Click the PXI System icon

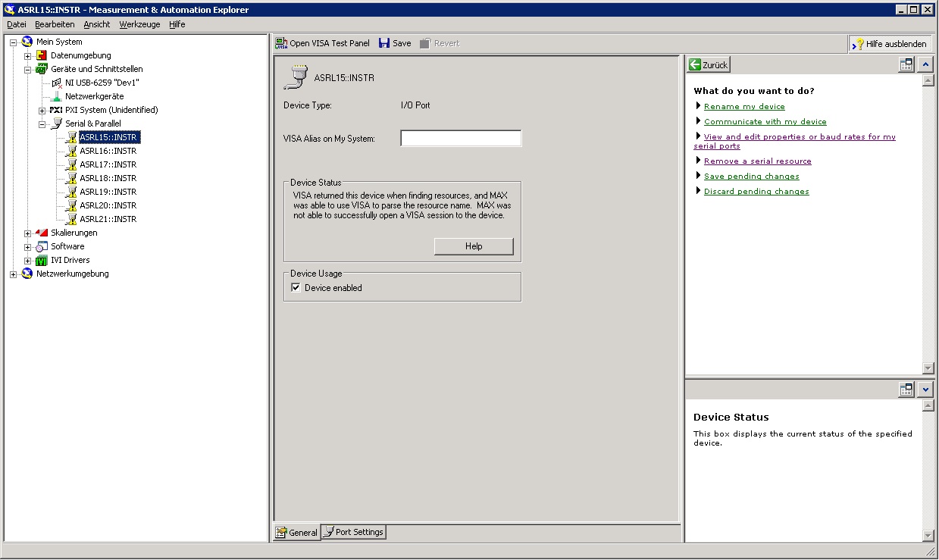(56, 110)
